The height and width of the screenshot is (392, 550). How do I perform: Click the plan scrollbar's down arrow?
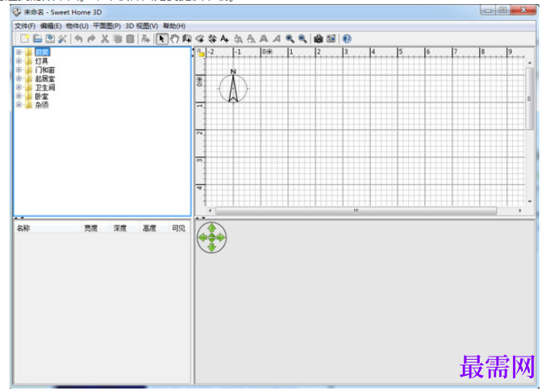[530, 202]
